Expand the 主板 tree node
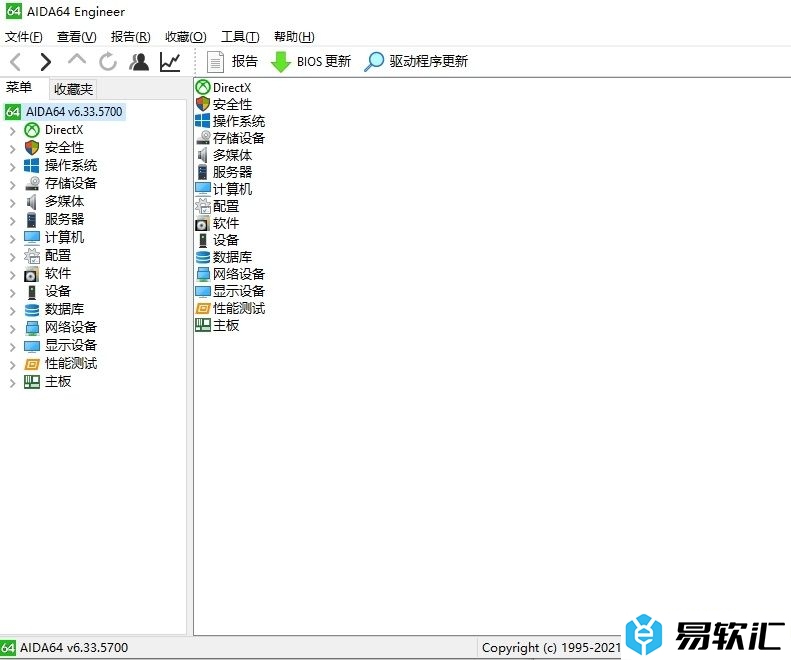This screenshot has height=660, width=791. pos(13,383)
